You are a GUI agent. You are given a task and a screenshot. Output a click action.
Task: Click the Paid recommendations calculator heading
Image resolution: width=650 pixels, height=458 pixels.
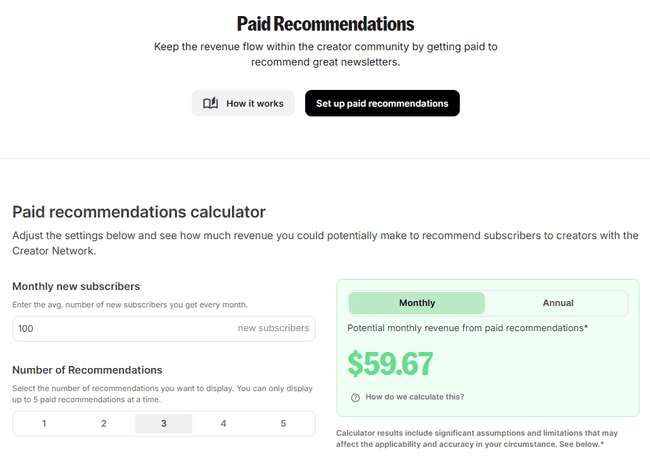point(139,212)
